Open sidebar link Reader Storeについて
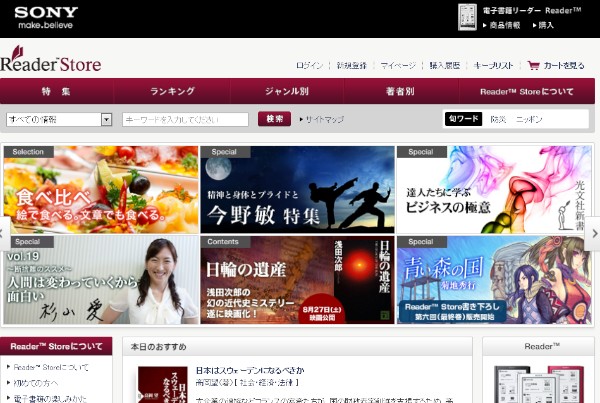 (51, 367)
